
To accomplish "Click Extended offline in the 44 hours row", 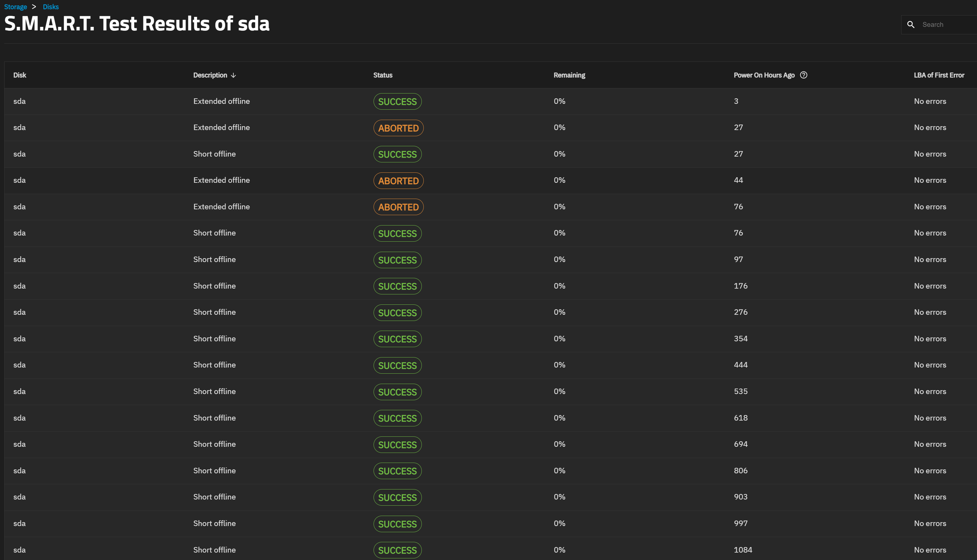I will [x=221, y=180].
